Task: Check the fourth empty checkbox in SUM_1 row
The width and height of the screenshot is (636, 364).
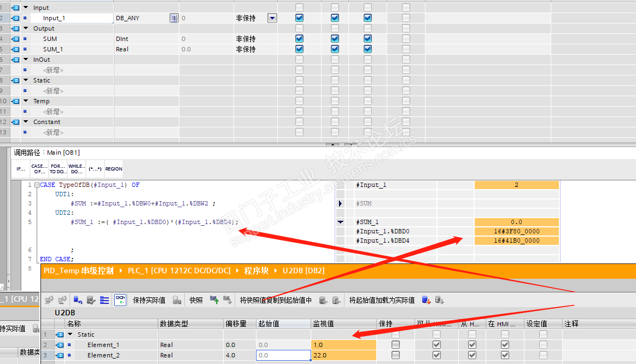Action: pyautogui.click(x=406, y=49)
